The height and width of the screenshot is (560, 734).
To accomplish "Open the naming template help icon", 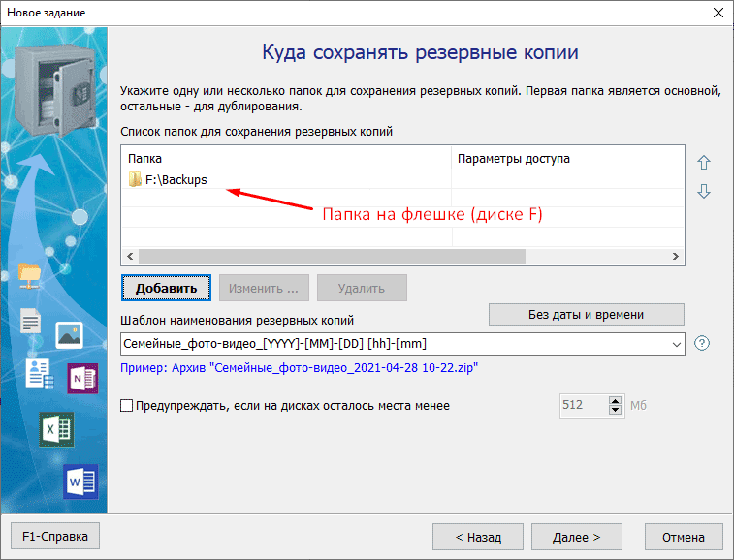I will click(x=702, y=343).
